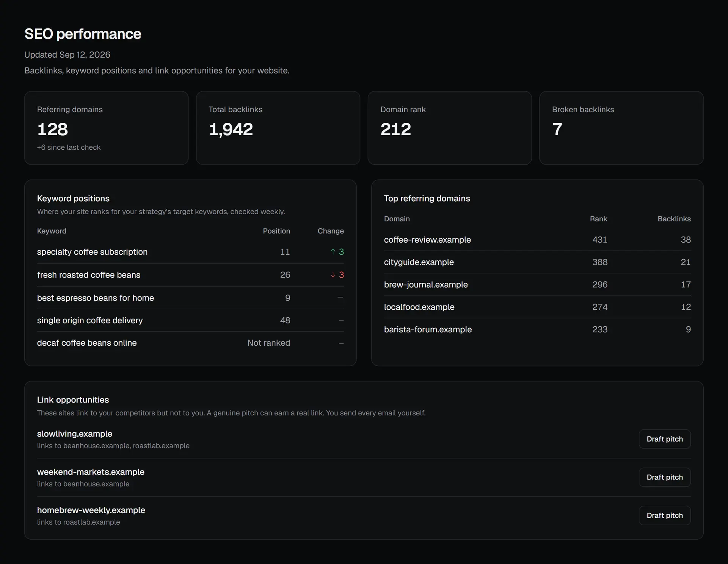Click the SEO performance heading

coord(83,34)
